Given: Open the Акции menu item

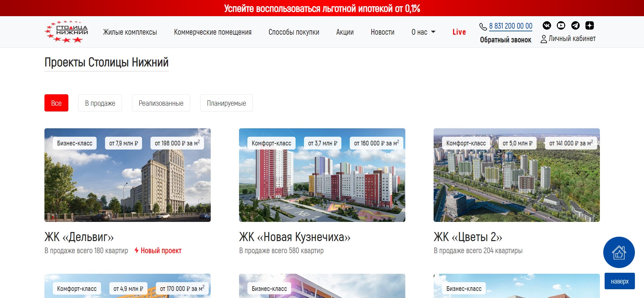Looking at the screenshot, I should [345, 32].
